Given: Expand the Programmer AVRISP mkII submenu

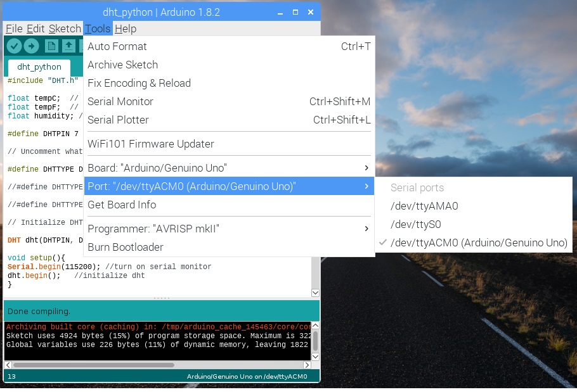Looking at the screenshot, I should 229,229.
